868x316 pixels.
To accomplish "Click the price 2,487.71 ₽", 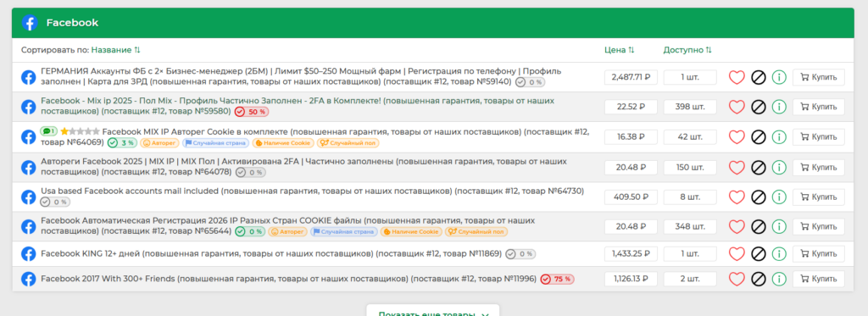I will 631,77.
